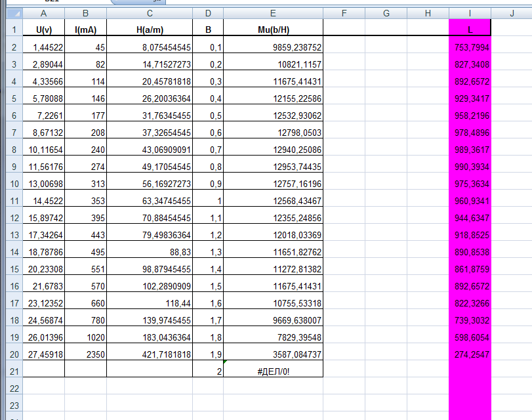532x420 pixels.
Task: Select column G header
Action: point(386,13)
